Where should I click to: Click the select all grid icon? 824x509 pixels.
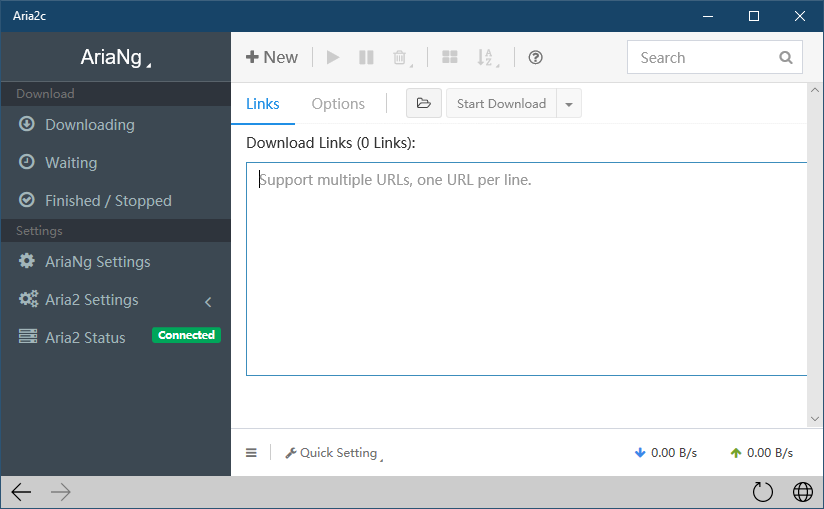(450, 57)
